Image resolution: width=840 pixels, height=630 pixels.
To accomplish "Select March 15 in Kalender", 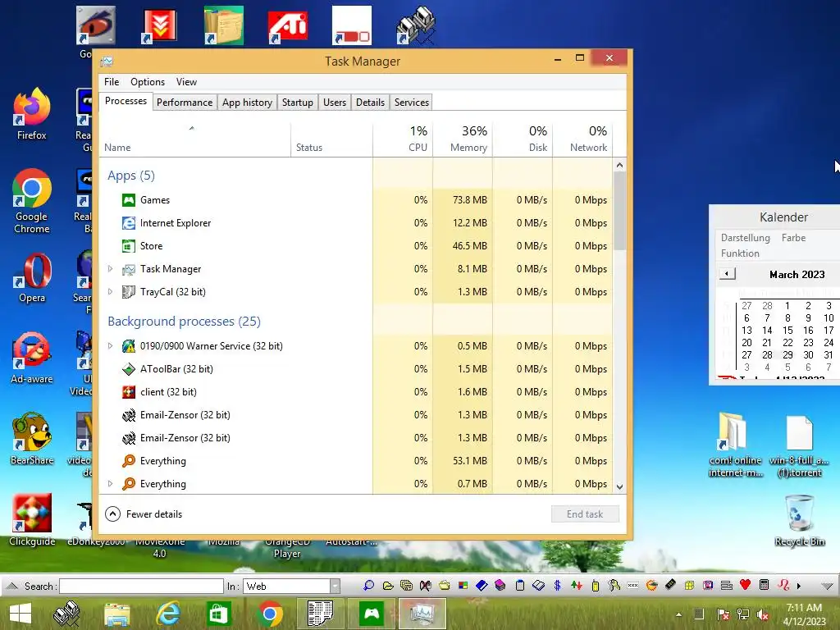I will click(x=787, y=331).
